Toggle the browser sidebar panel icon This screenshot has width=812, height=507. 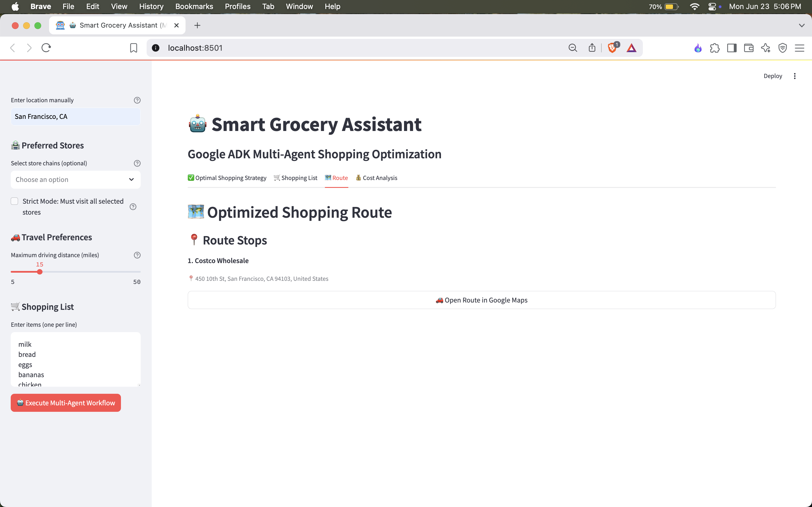(731, 48)
